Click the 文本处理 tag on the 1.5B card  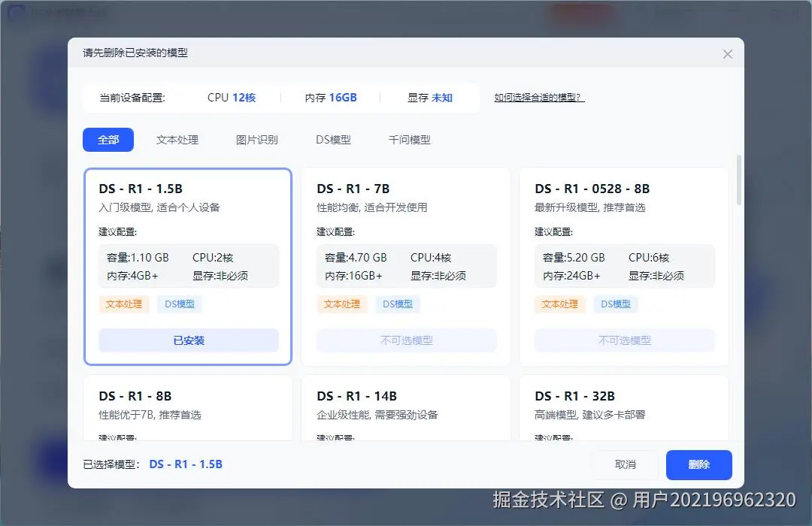click(123, 304)
